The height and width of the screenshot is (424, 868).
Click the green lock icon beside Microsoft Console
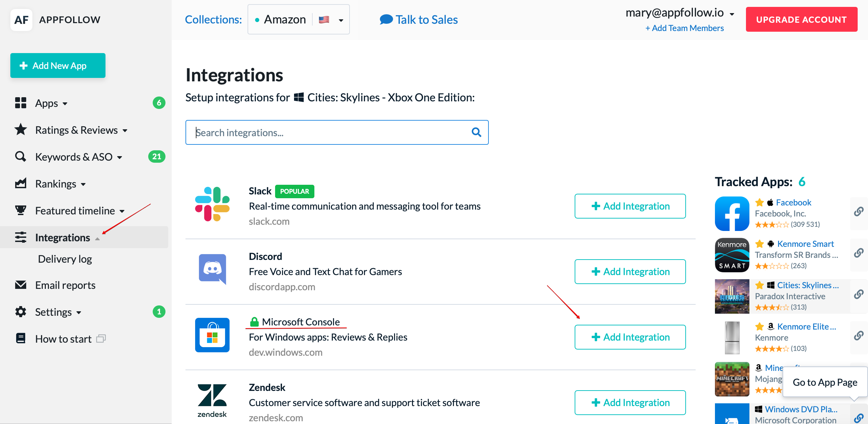pyautogui.click(x=254, y=322)
